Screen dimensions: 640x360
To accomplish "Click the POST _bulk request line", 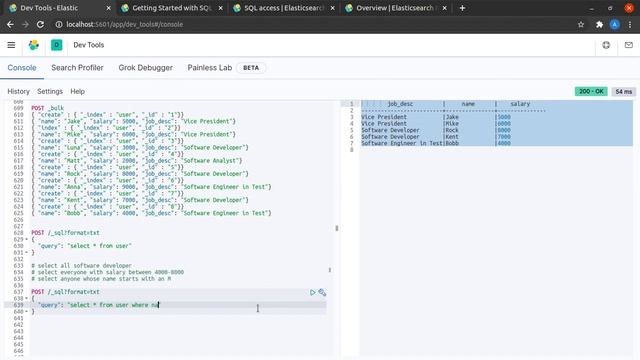I will pos(48,108).
